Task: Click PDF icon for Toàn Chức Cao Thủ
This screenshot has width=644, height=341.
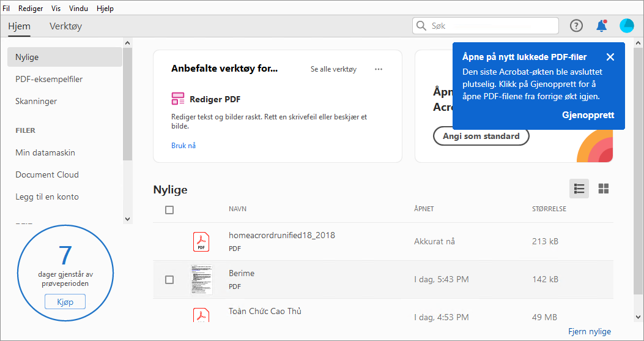Action: click(201, 315)
